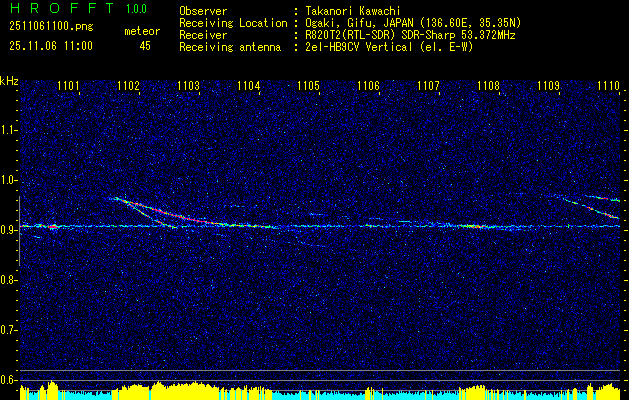Screen dimensions: 629x400
Task: Click the meteor label
Action: 142,31
